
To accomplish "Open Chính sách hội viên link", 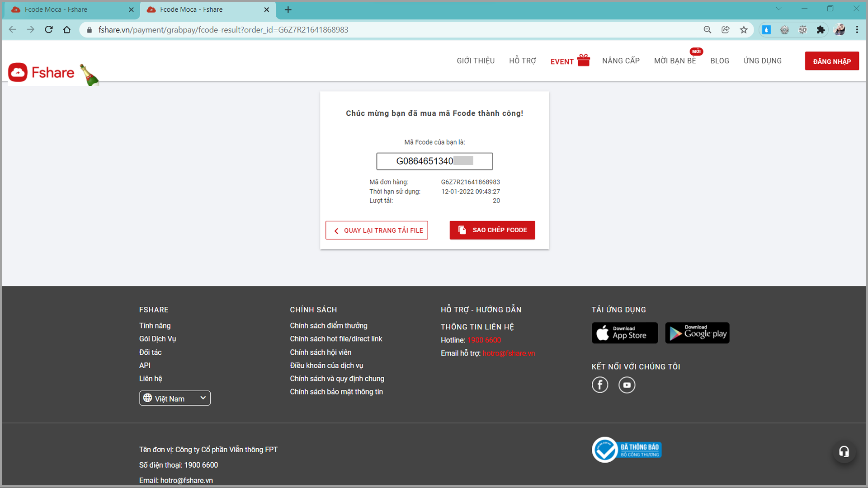I will point(321,352).
